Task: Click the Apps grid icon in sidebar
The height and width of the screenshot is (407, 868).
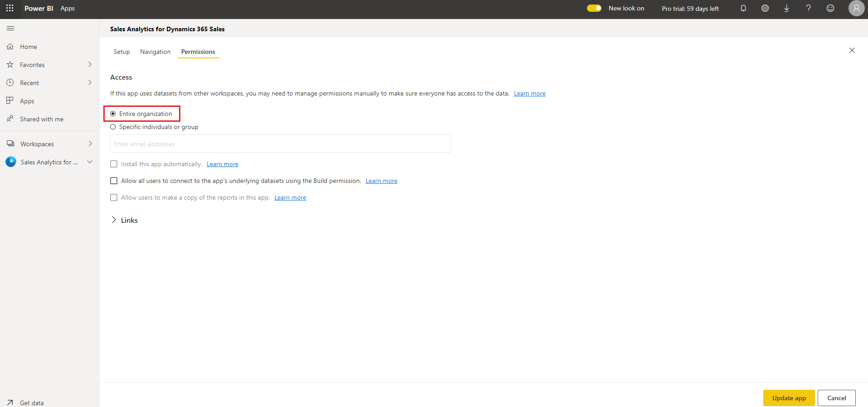Action: click(10, 101)
